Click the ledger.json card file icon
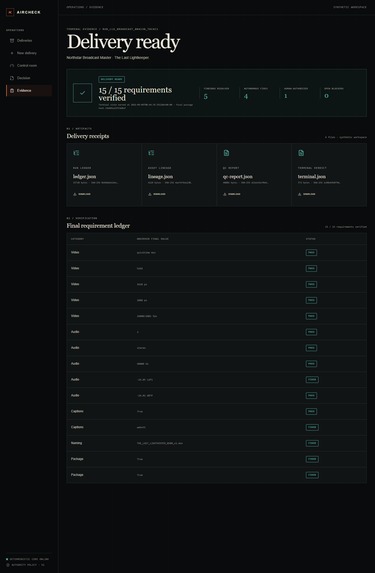This screenshot has width=375, height=573. (76, 153)
